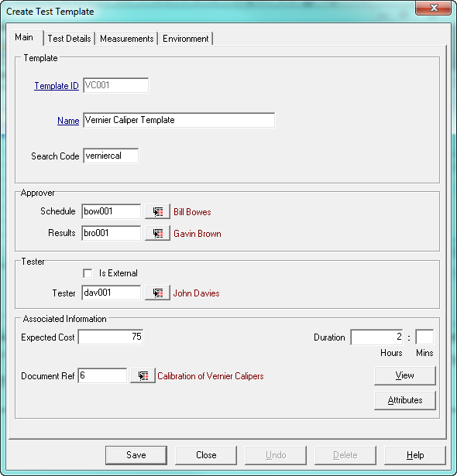Select the Main tab
Image resolution: width=457 pixels, height=476 pixels.
click(24, 37)
